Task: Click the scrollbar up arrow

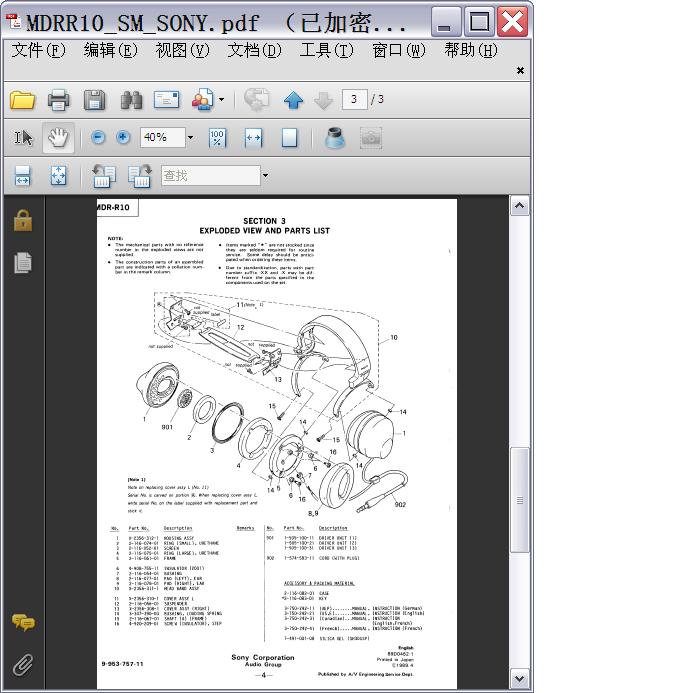Action: point(520,206)
